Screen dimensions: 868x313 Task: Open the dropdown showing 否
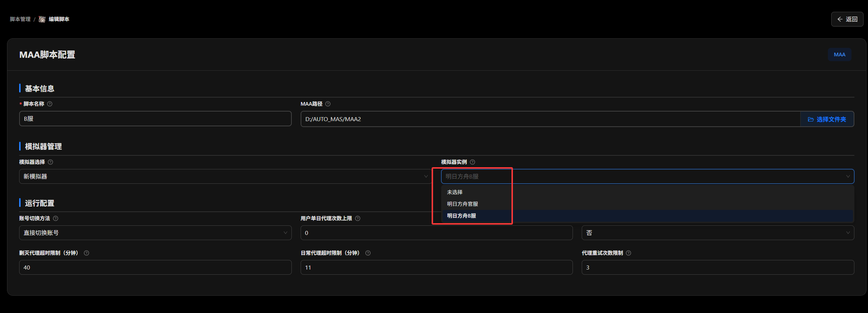coord(718,233)
